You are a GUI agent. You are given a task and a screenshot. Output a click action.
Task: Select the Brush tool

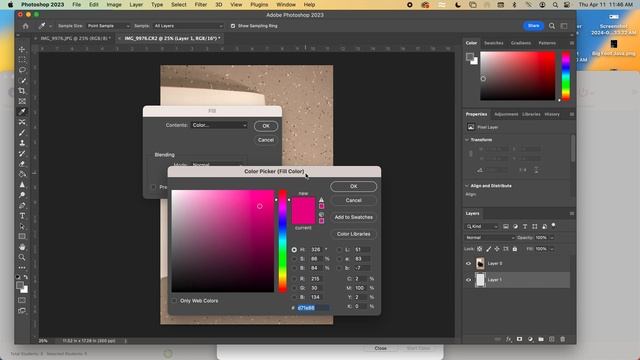point(22,133)
